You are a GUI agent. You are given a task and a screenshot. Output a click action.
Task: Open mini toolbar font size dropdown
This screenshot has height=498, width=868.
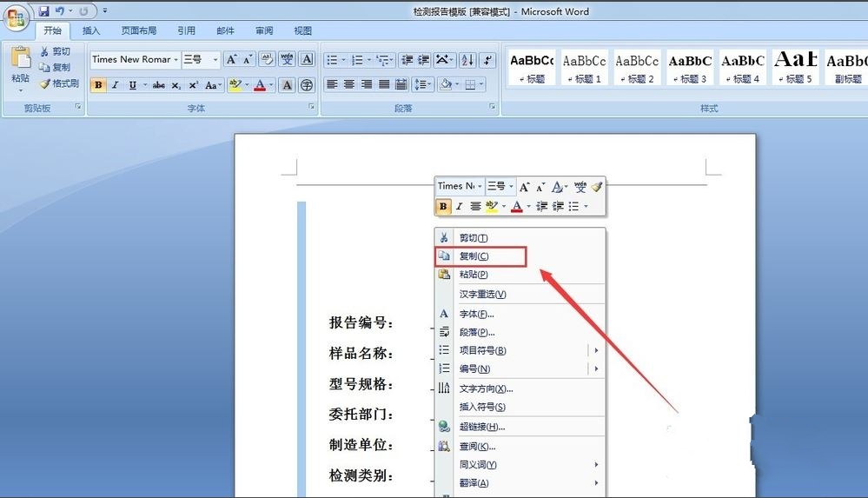[511, 187]
